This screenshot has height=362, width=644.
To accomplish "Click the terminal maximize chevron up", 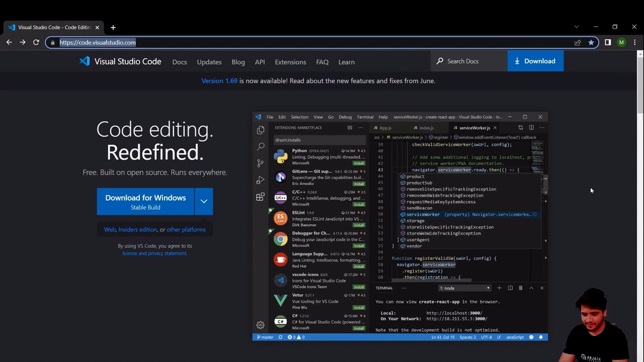I will tap(531, 288).
